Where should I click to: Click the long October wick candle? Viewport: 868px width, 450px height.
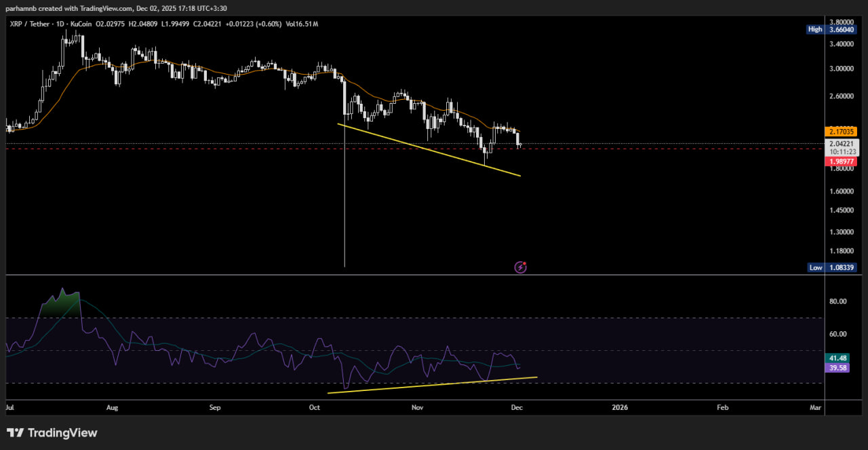(x=344, y=204)
